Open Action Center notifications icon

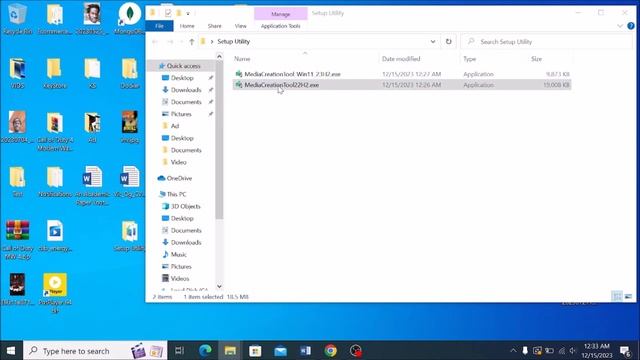tap(625, 351)
